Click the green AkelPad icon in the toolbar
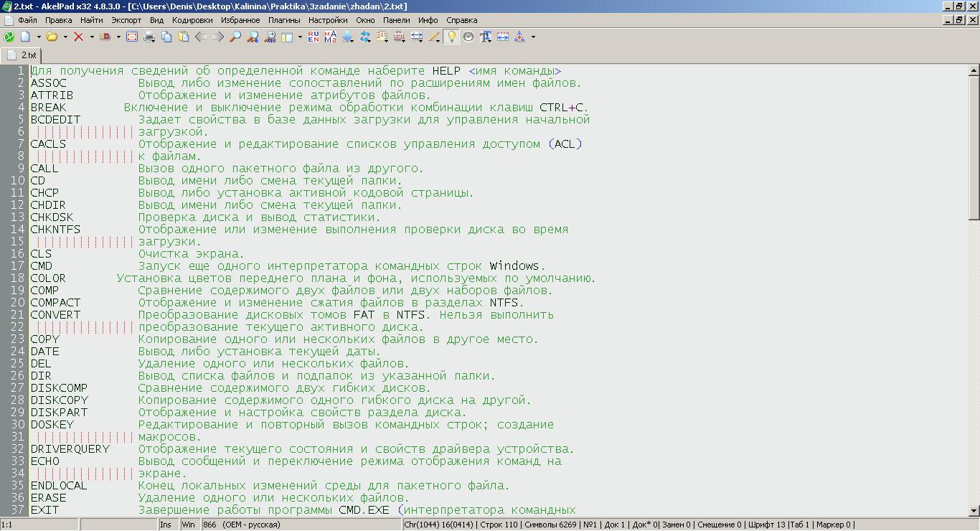Viewport: 980px width, 531px height. (9, 37)
